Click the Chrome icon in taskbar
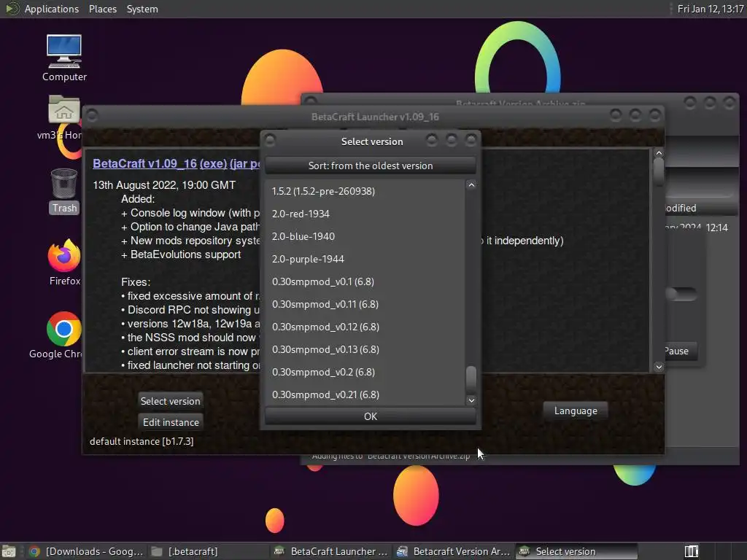The image size is (747, 560). point(34,551)
